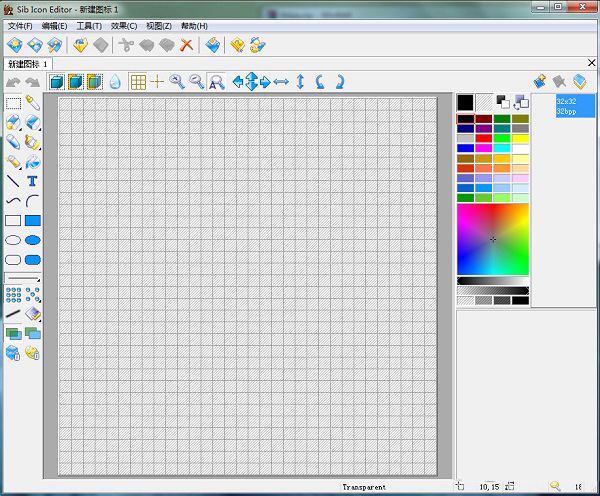Image resolution: width=600 pixels, height=496 pixels.
Task: Choose the filled ellipse tool
Action: pyautogui.click(x=32, y=240)
